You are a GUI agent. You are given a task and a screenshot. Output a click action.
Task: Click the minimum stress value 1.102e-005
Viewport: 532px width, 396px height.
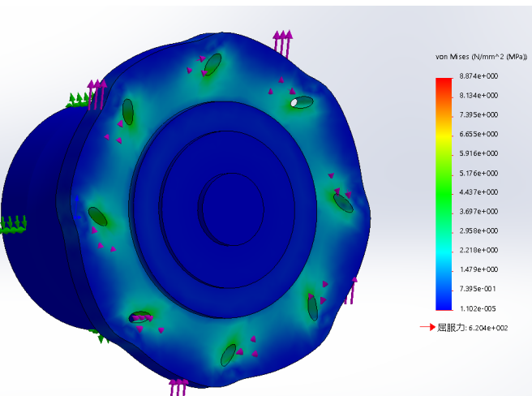coord(478,308)
